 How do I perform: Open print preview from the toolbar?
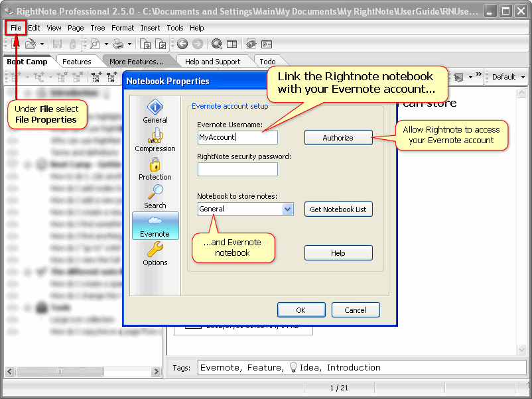[x=95, y=44]
